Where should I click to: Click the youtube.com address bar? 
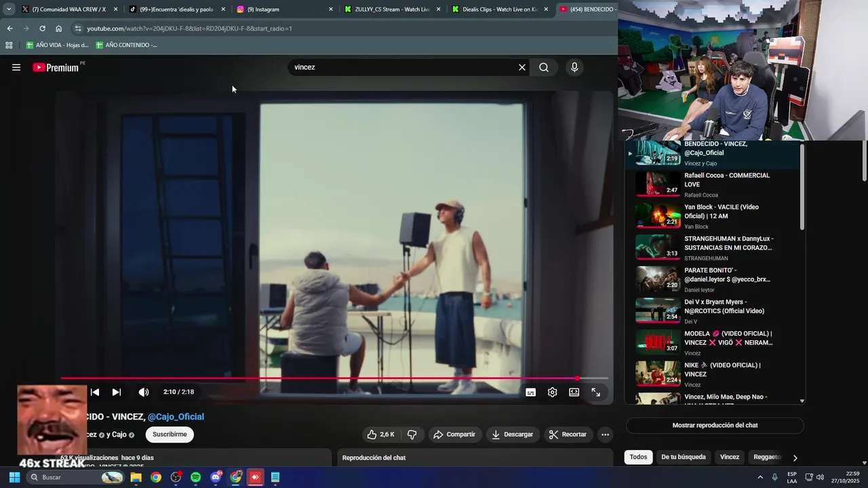coord(342,28)
